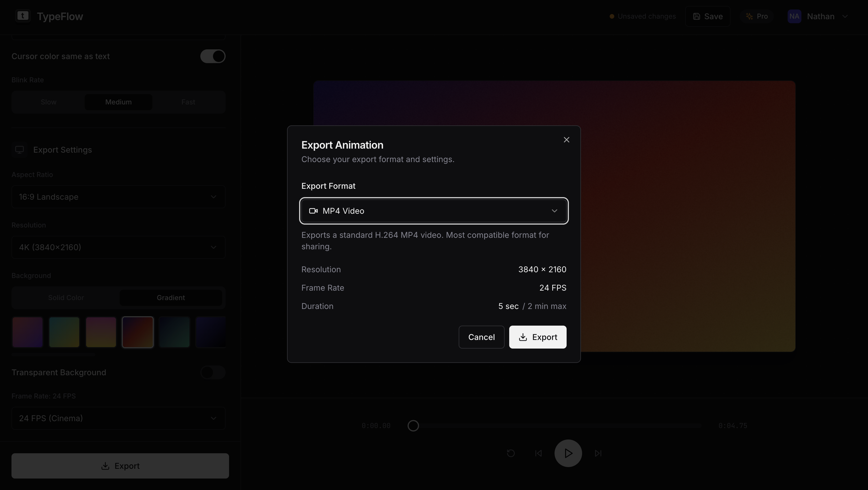Viewport: 868px width, 490px height.
Task: Select the Fast blink rate tab
Action: click(x=188, y=102)
